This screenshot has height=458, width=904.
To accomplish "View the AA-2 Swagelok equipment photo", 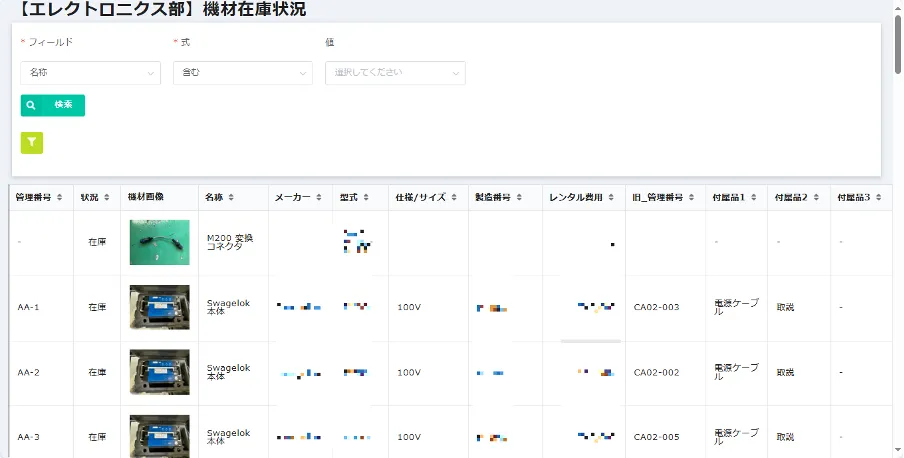I will [159, 372].
